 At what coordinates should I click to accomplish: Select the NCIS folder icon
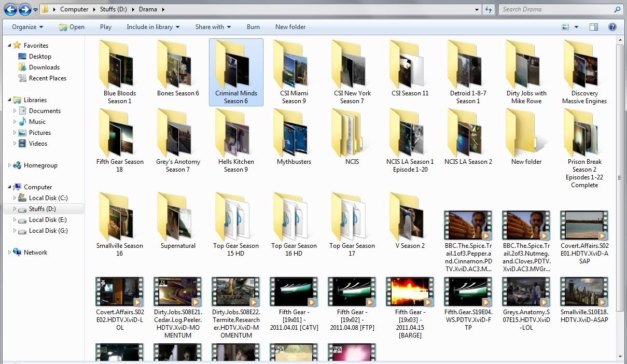(x=352, y=134)
